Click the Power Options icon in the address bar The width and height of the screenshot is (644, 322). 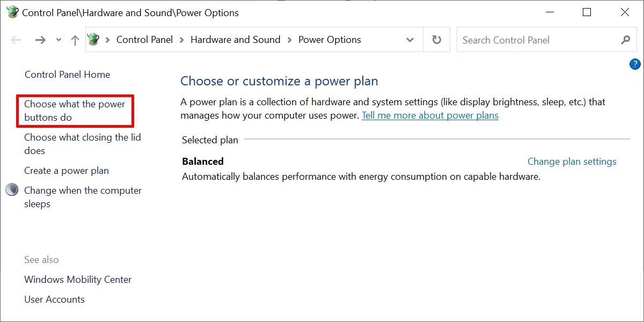pos(93,40)
